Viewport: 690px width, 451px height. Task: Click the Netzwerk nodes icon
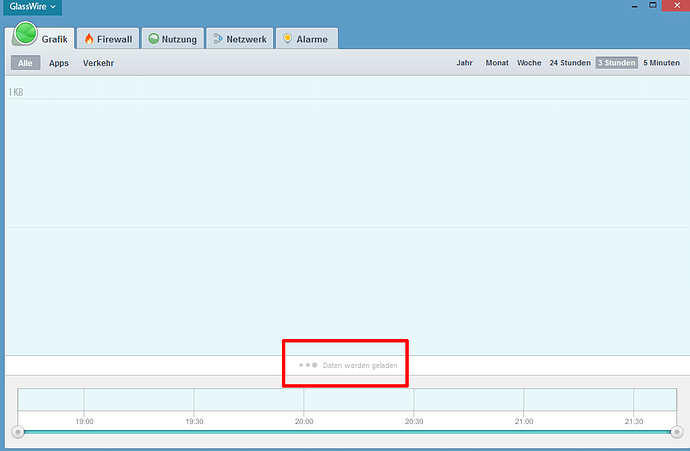point(217,39)
